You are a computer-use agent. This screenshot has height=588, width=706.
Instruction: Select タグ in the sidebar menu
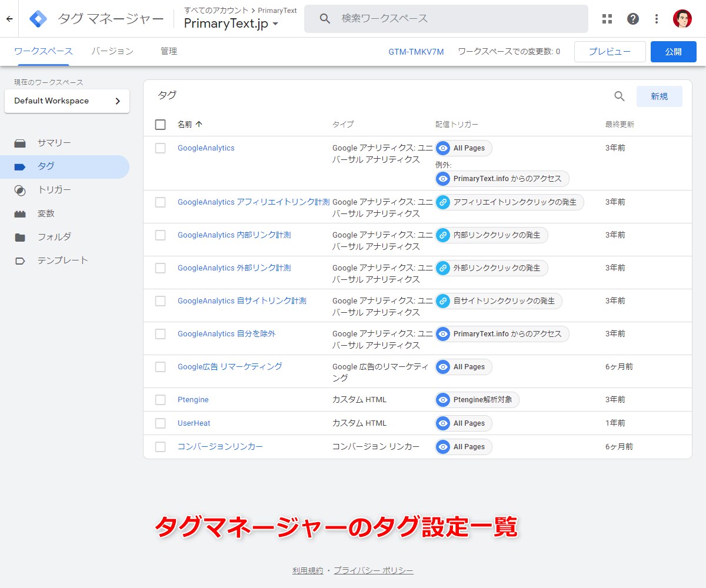click(x=65, y=167)
